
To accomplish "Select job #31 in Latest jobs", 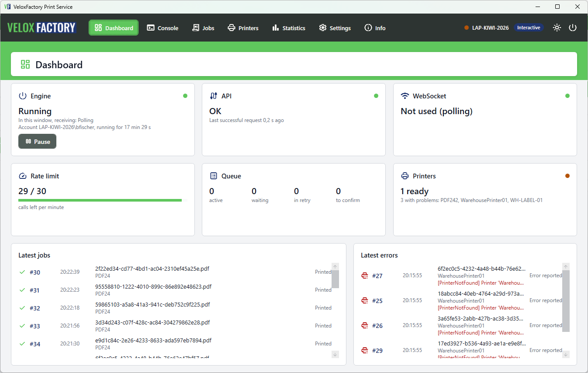I will pos(175,290).
